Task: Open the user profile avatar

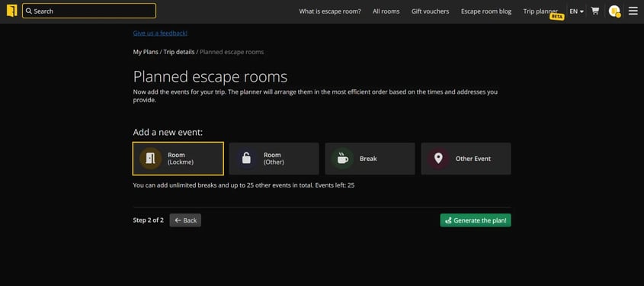Action: tap(614, 11)
